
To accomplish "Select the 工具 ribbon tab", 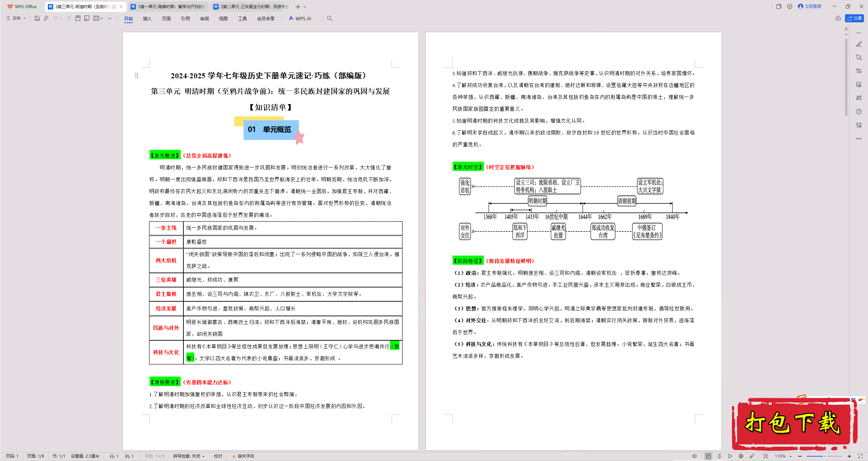I will point(242,19).
